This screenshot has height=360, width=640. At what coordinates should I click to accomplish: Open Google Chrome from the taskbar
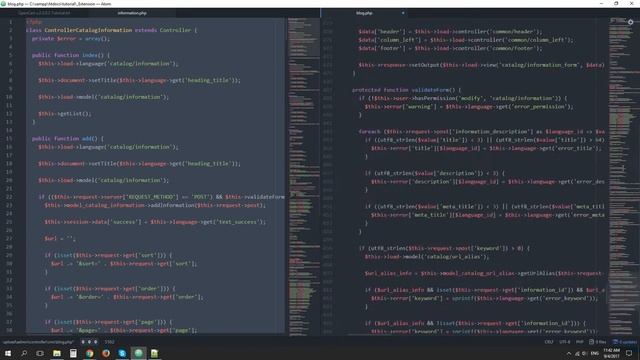click(x=89, y=353)
